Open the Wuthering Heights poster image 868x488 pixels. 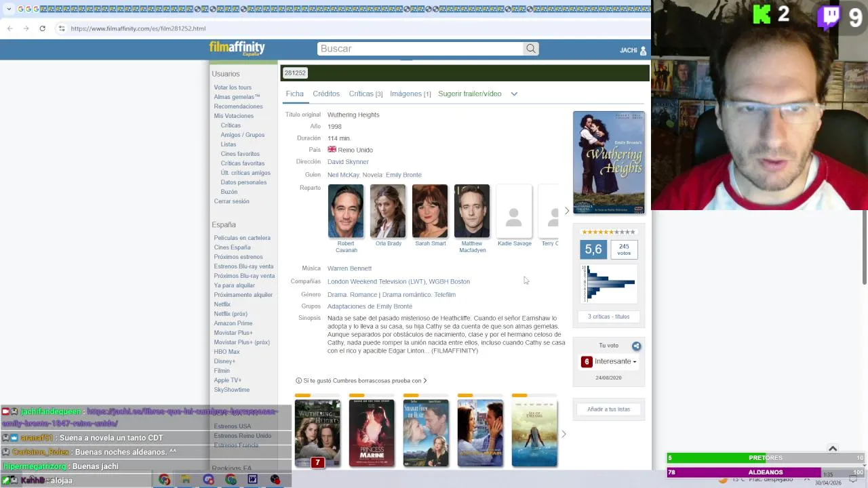[609, 163]
